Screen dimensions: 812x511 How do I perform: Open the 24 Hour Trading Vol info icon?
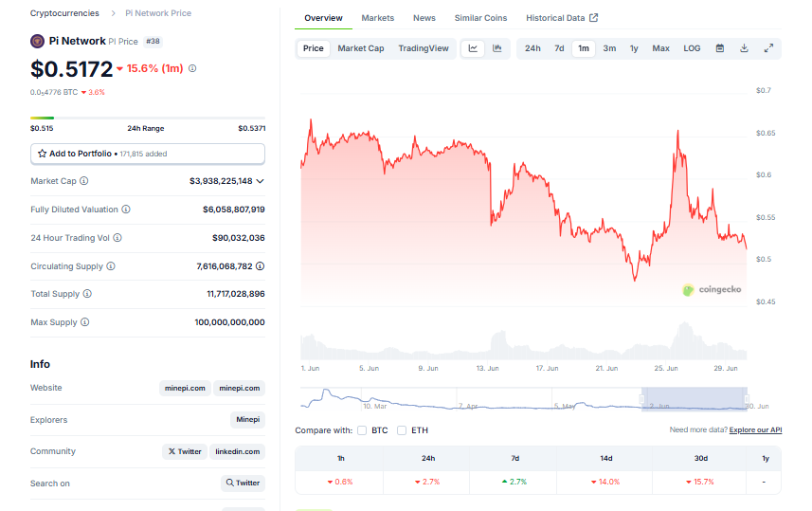117,238
